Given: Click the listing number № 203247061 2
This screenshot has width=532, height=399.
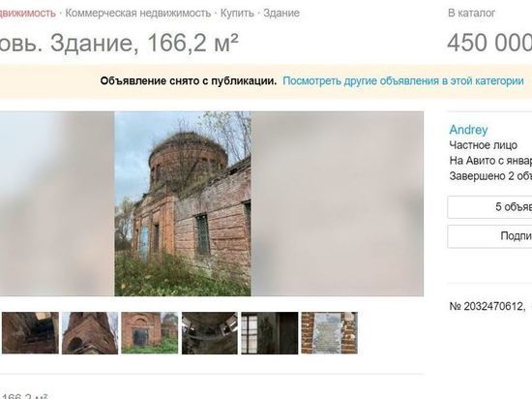Looking at the screenshot, I should tap(488, 306).
